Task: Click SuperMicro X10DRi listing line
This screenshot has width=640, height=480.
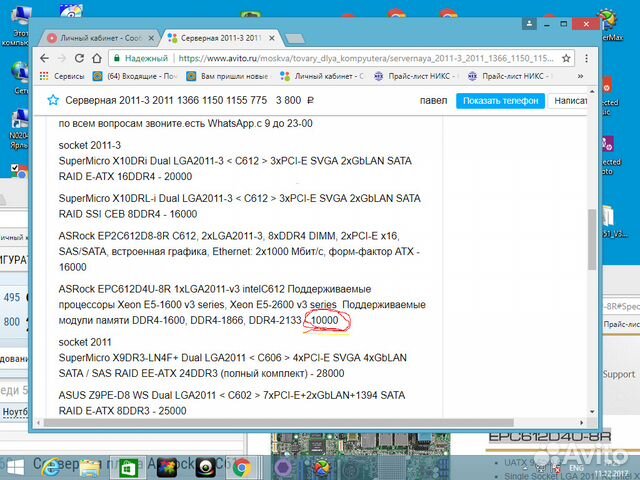Action: (235, 169)
